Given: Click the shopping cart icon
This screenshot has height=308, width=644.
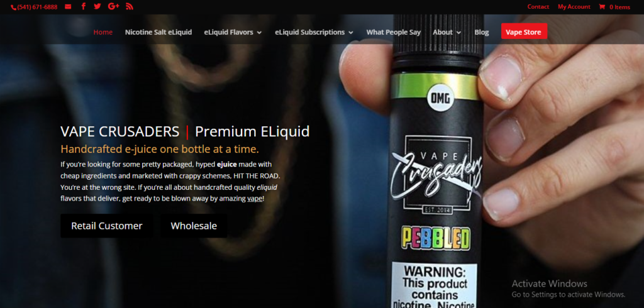Looking at the screenshot, I should click(x=602, y=6).
